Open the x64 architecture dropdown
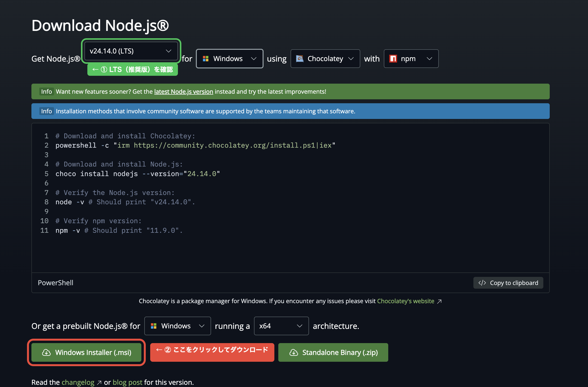The image size is (588, 387). 281,326
